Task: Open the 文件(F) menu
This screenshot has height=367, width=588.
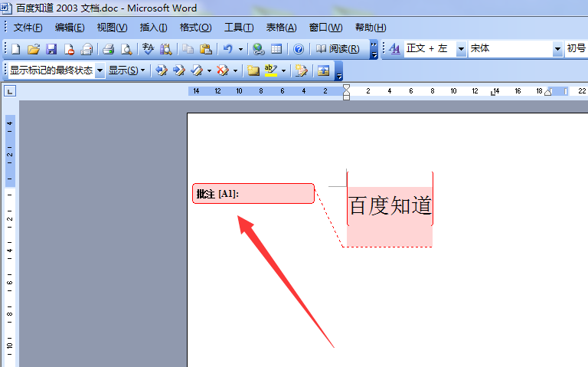Action: [x=28, y=28]
